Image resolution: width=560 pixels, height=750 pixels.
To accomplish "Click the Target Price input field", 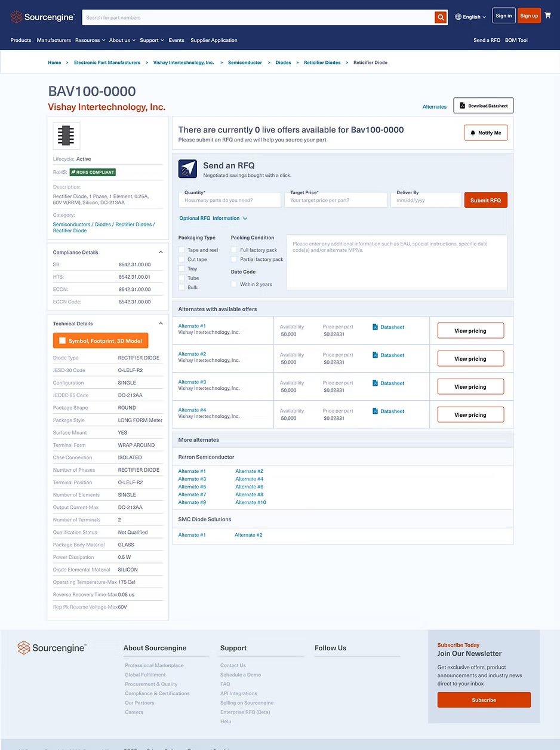I will coord(336,200).
